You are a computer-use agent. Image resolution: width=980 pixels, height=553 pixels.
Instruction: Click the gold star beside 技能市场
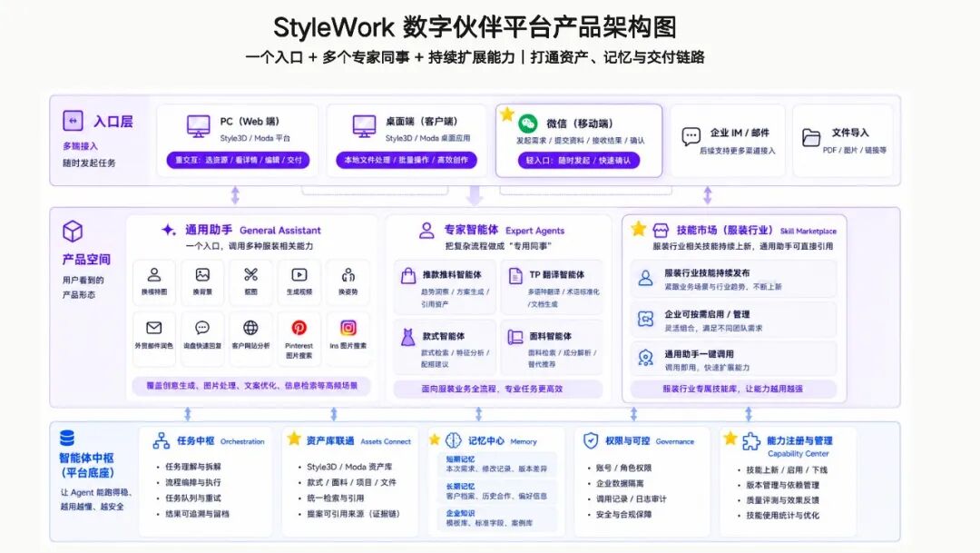click(638, 229)
